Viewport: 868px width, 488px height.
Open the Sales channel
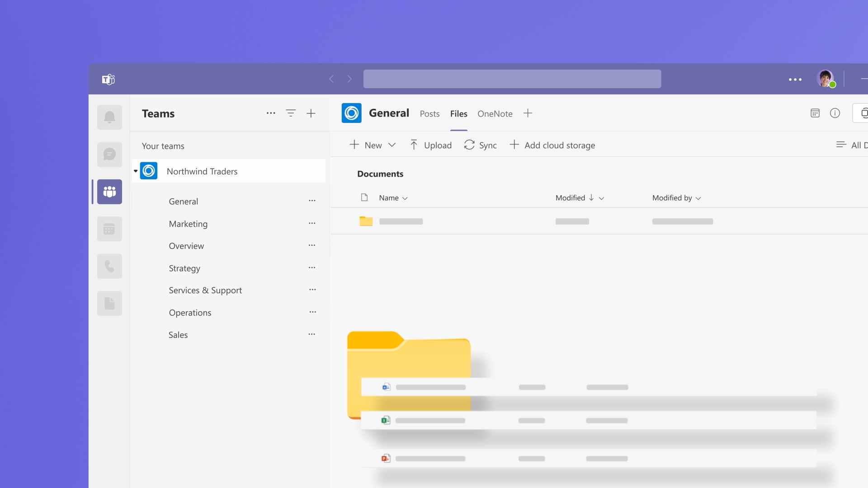pos(178,335)
